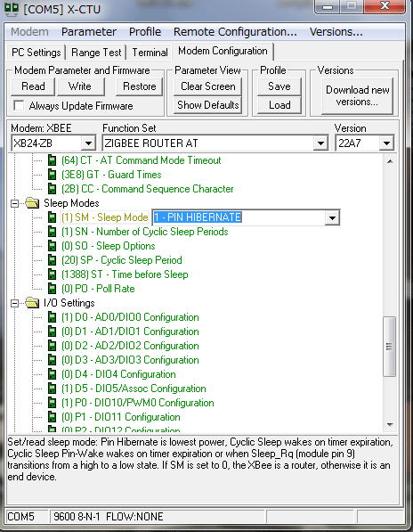Click the parameter list scrollbar thumb

pyautogui.click(x=389, y=346)
